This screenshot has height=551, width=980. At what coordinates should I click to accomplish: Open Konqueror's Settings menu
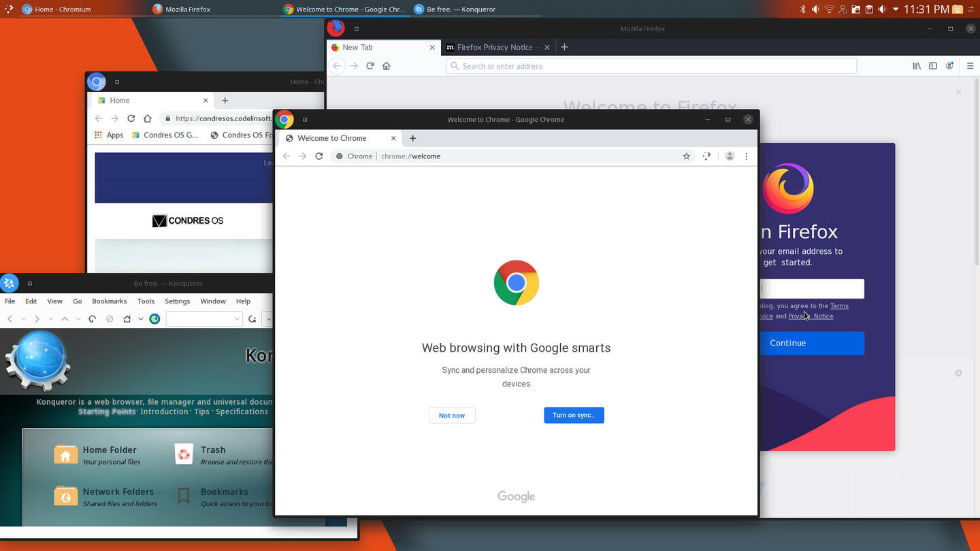tap(178, 301)
